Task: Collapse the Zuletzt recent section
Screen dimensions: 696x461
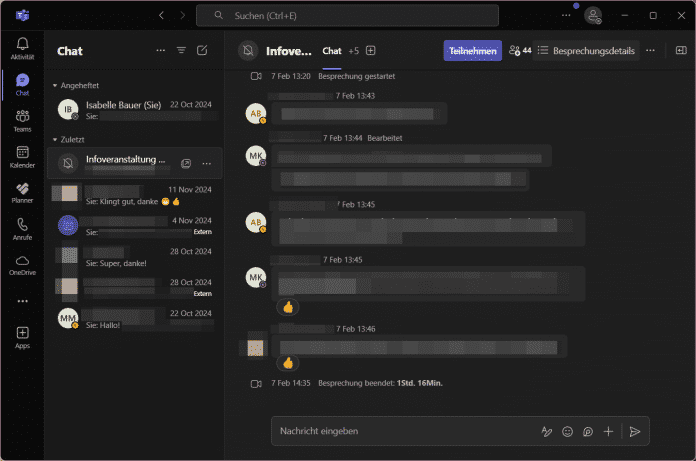Action: [68, 139]
